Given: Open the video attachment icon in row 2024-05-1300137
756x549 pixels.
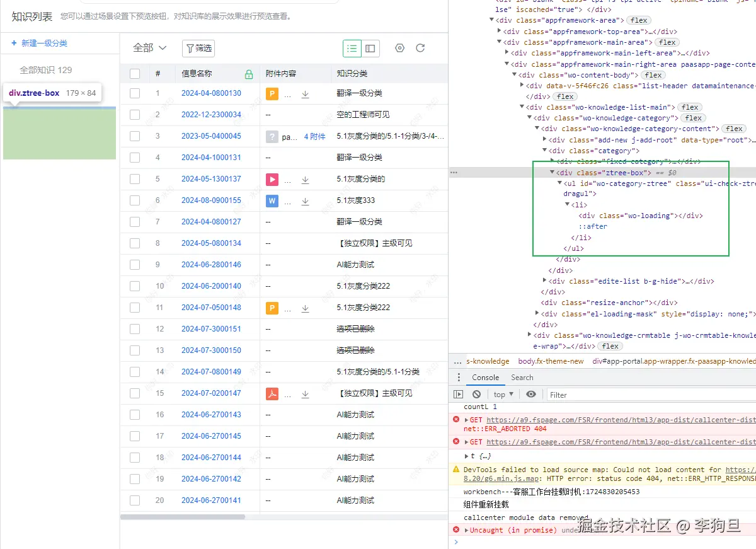Looking at the screenshot, I should (272, 179).
